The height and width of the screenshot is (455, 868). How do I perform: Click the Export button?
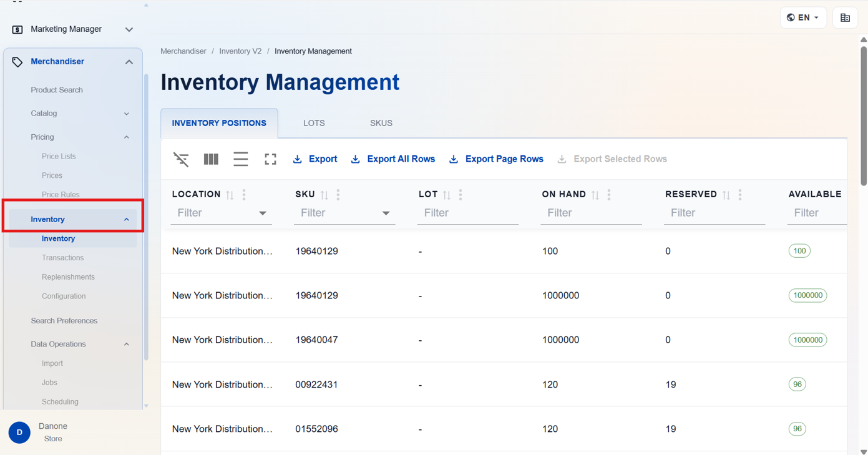[315, 159]
